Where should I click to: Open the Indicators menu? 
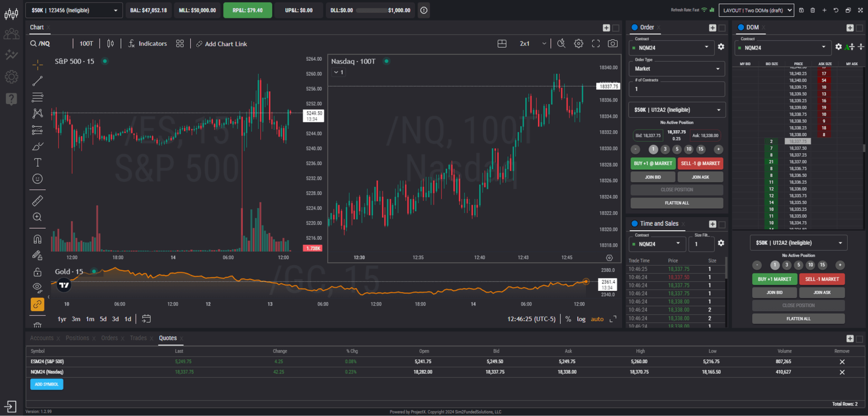148,44
